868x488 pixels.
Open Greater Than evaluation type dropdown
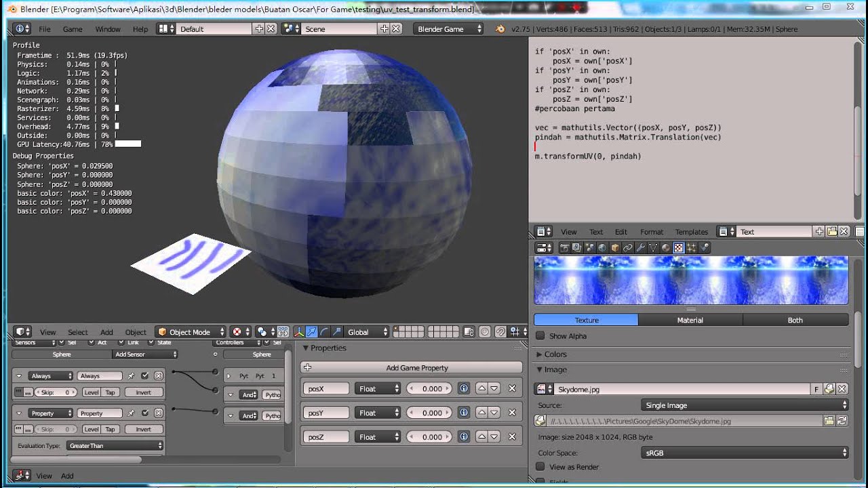(115, 446)
